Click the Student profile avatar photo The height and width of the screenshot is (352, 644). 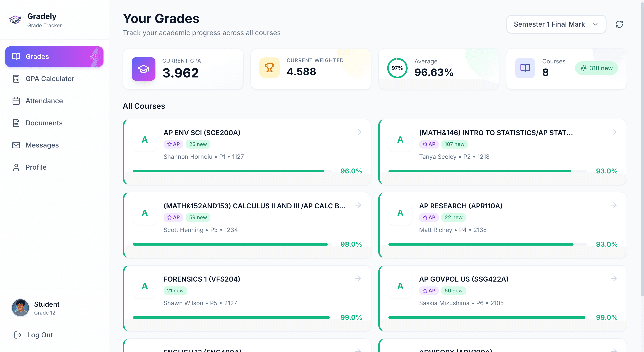pyautogui.click(x=20, y=308)
